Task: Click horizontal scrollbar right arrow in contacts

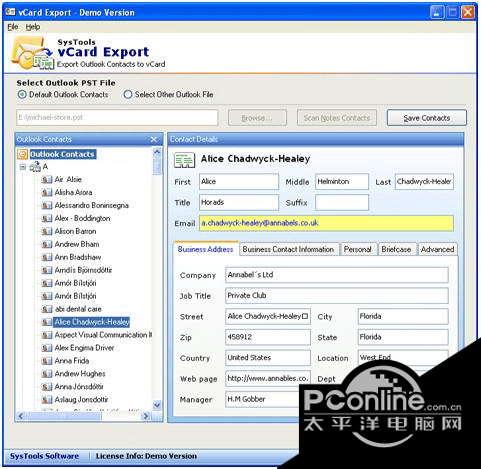Action: click(x=146, y=416)
